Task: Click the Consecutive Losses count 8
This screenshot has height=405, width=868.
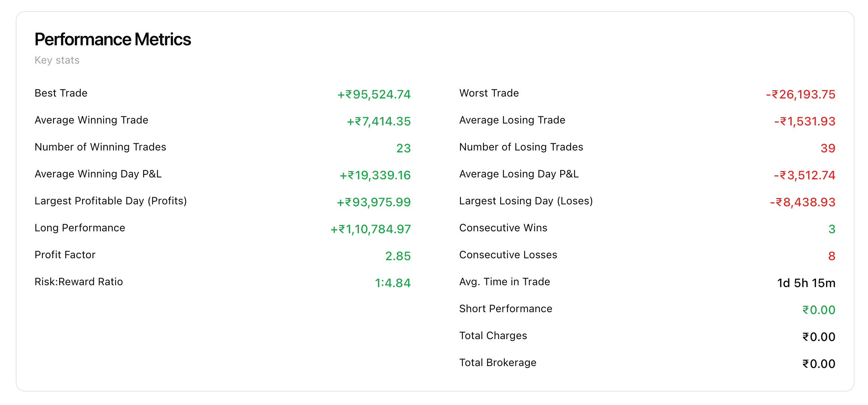Action: (x=831, y=256)
